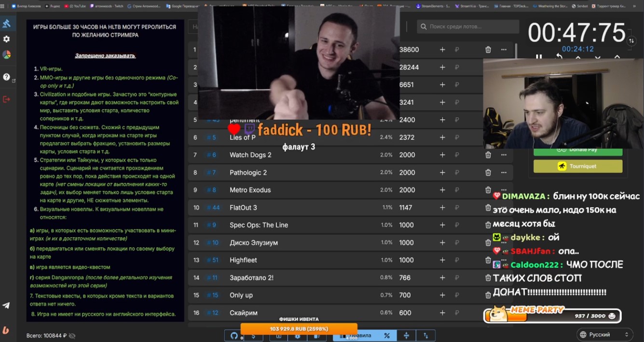
Task: Click the GitHub icon in the bottom toolbar
Action: tap(234, 336)
